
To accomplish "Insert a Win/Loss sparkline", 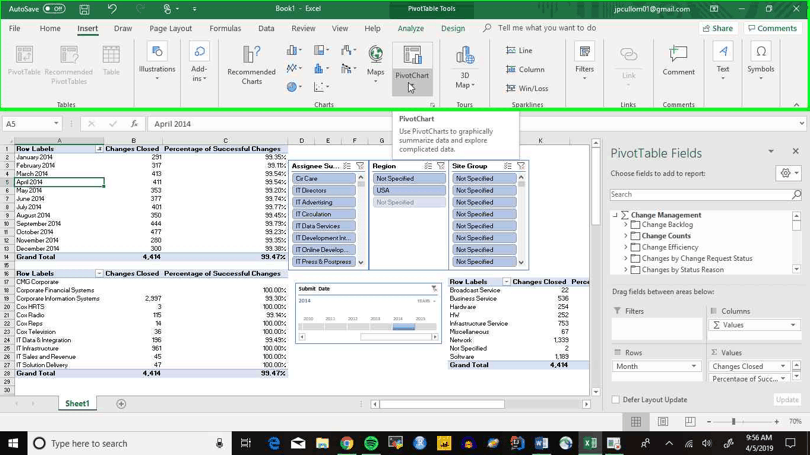I will pos(527,88).
